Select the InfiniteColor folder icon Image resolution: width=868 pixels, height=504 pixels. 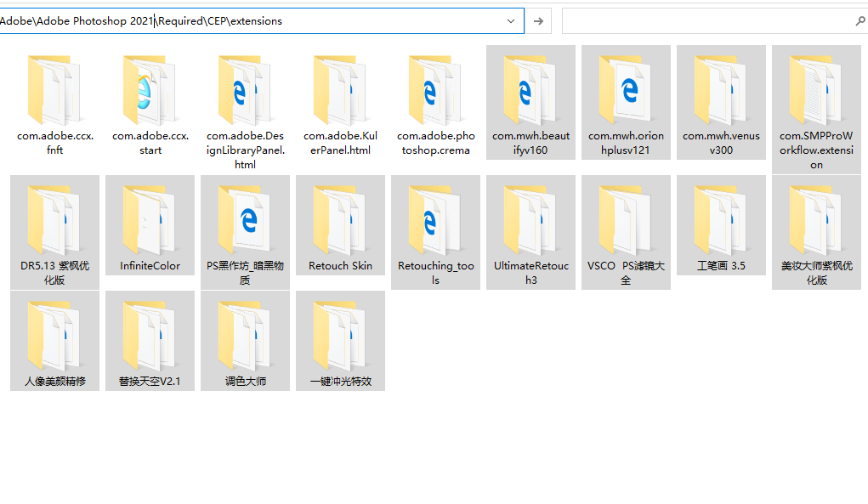[x=150, y=220]
